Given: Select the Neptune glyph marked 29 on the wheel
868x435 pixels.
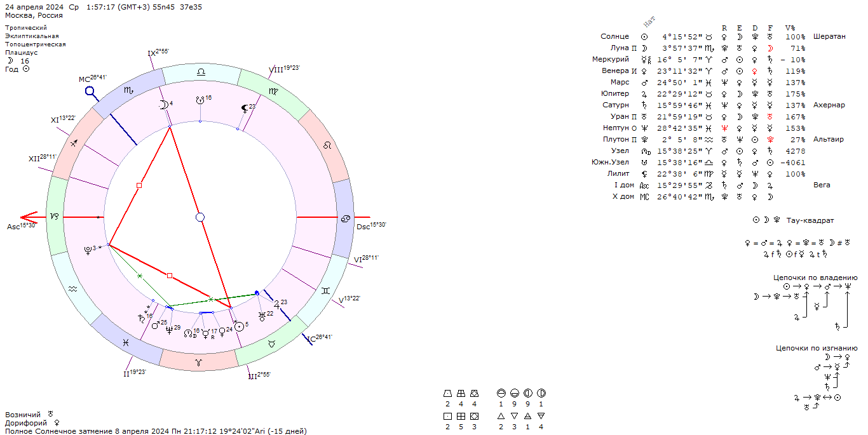Looking at the screenshot, I should [169, 329].
